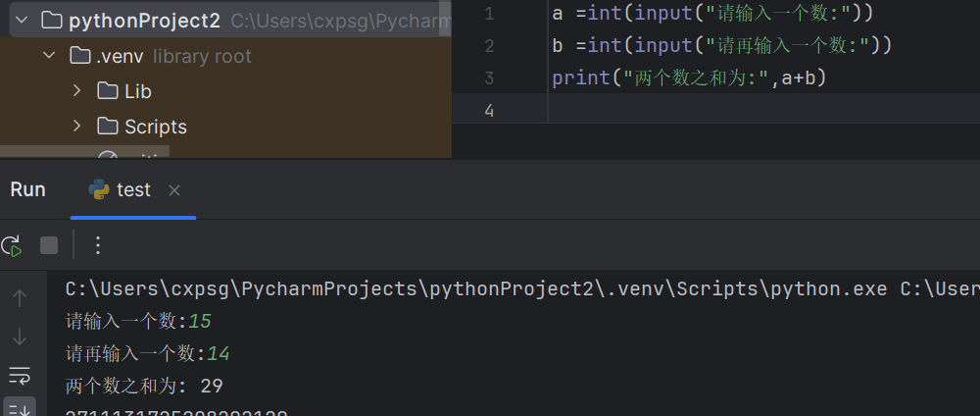980x416 pixels.
Task: Click the Python icon on test tab
Action: coord(99,190)
